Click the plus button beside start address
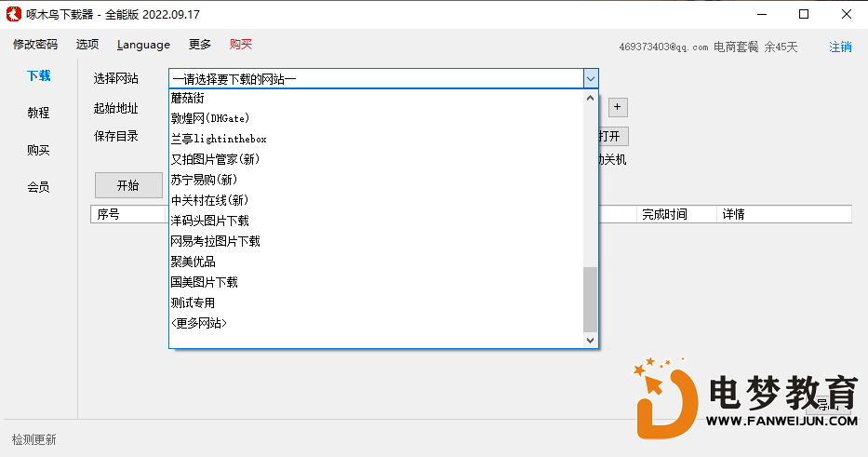 (x=618, y=107)
